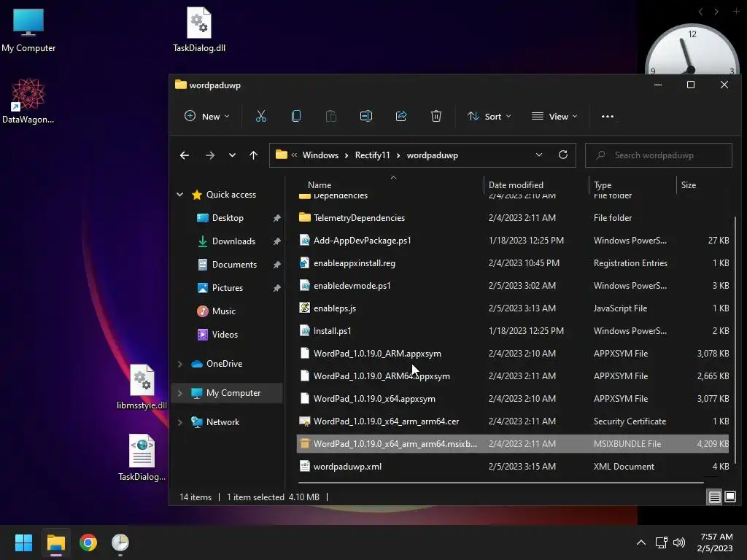Image resolution: width=747 pixels, height=560 pixels.
Task: Launch Google Chrome from the taskbar
Action: pos(88,542)
